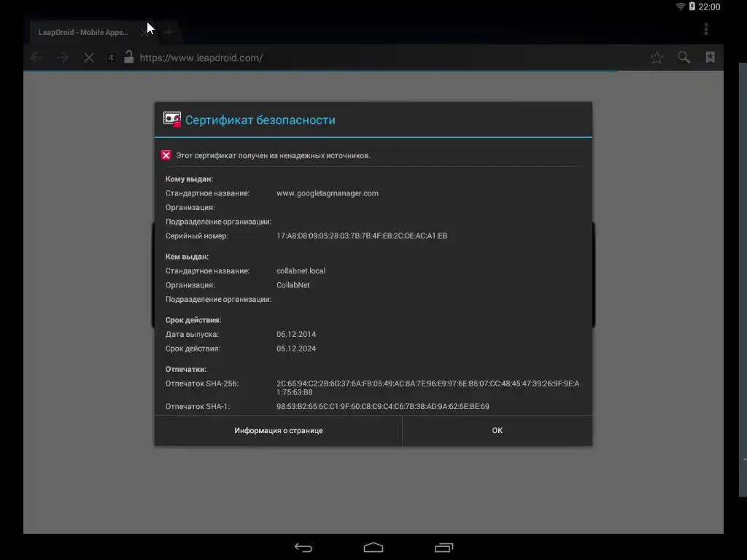Viewport: 747px width, 560px height.
Task: Click the "Отпечаток SHA-256:" label
Action: [x=201, y=384]
